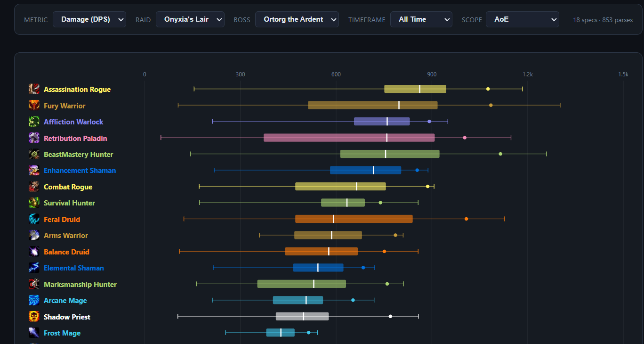644x344 pixels.
Task: Open the Timeframe dropdown showing All Time
Action: pyautogui.click(x=421, y=19)
